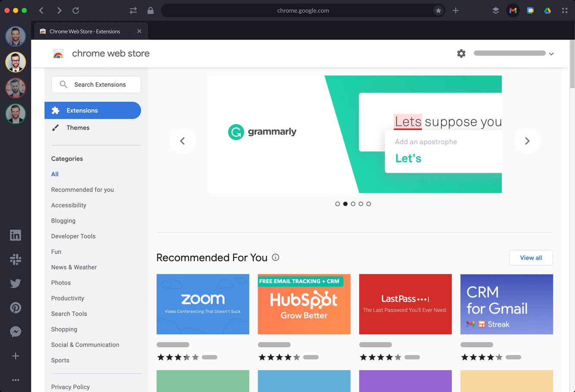This screenshot has width=575, height=392.
Task: Open Google Drive toolbar icon
Action: pos(547,10)
